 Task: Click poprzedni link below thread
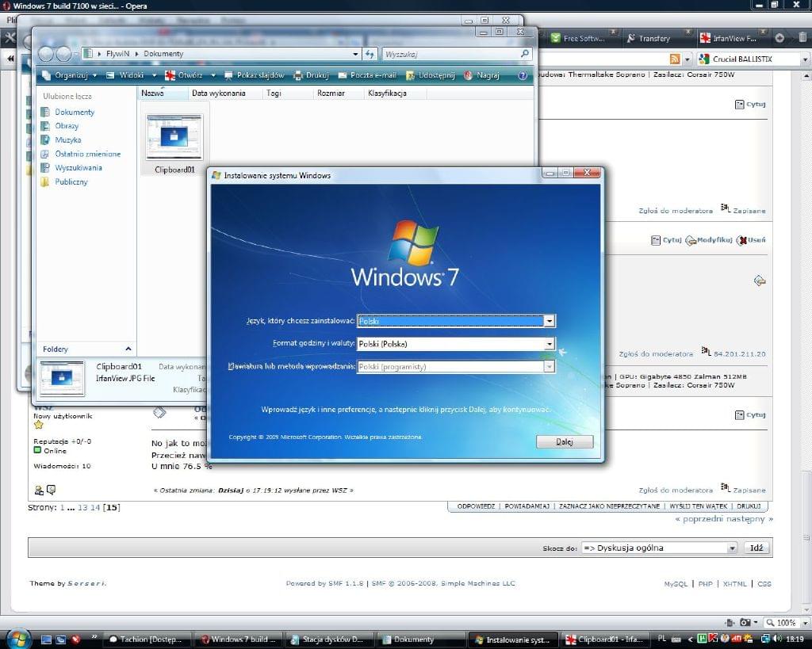coord(704,518)
